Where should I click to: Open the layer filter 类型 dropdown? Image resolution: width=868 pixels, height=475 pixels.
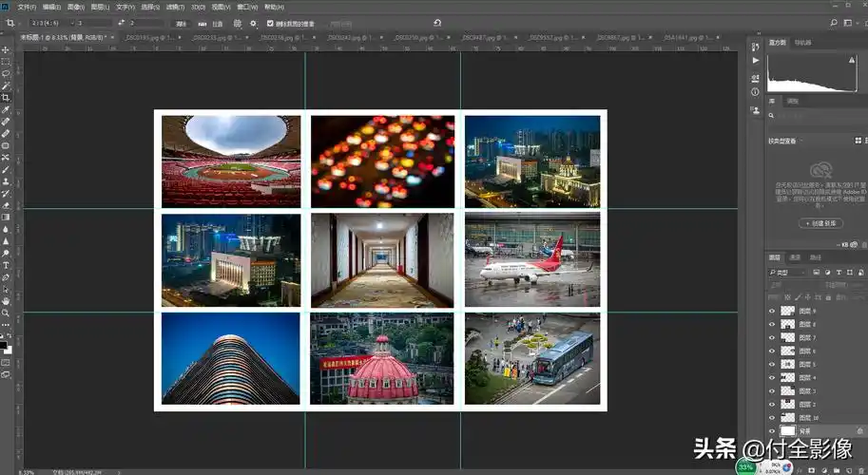[787, 272]
